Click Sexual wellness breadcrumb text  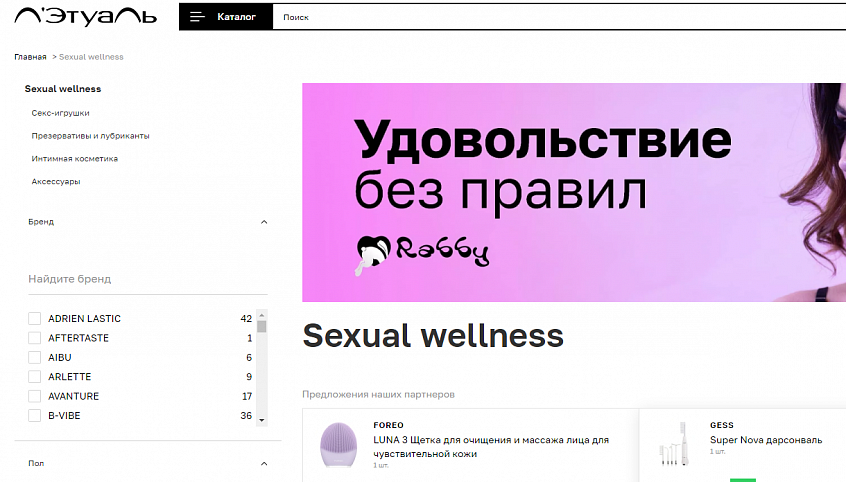91,57
